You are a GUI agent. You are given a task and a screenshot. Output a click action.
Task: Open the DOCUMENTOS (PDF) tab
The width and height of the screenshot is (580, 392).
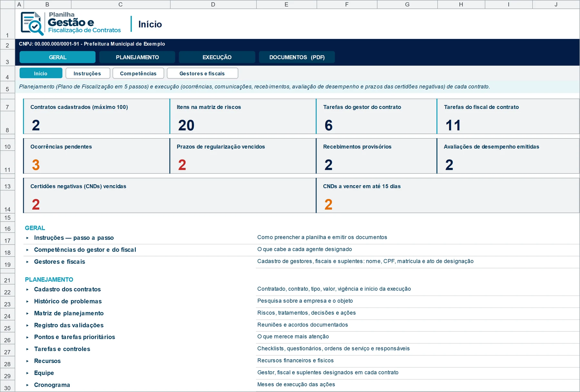pyautogui.click(x=297, y=57)
